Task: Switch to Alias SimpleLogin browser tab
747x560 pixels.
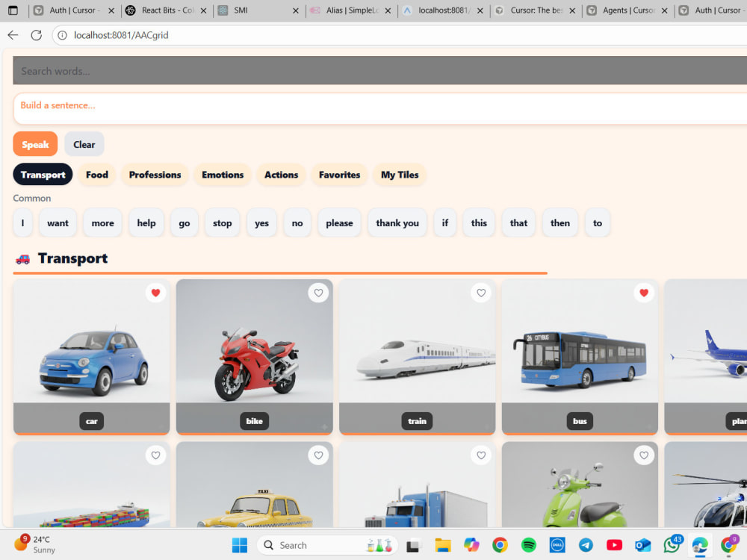Action: 350,10
